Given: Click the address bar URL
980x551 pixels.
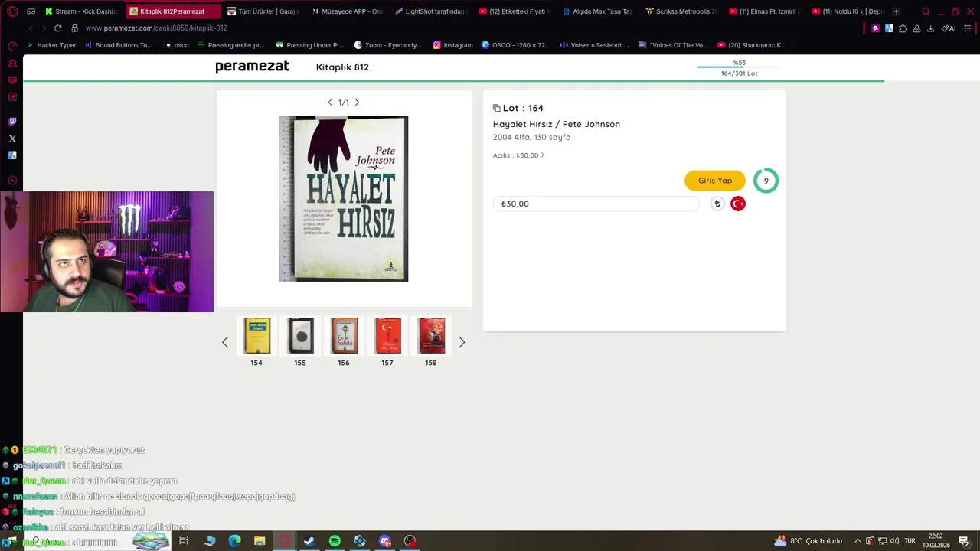Looking at the screenshot, I should 156,28.
